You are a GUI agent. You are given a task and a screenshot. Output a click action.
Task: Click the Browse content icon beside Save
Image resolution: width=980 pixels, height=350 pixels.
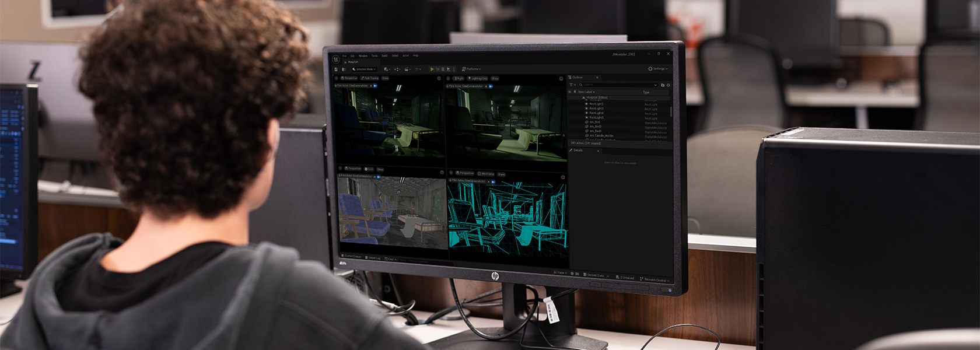point(344,69)
